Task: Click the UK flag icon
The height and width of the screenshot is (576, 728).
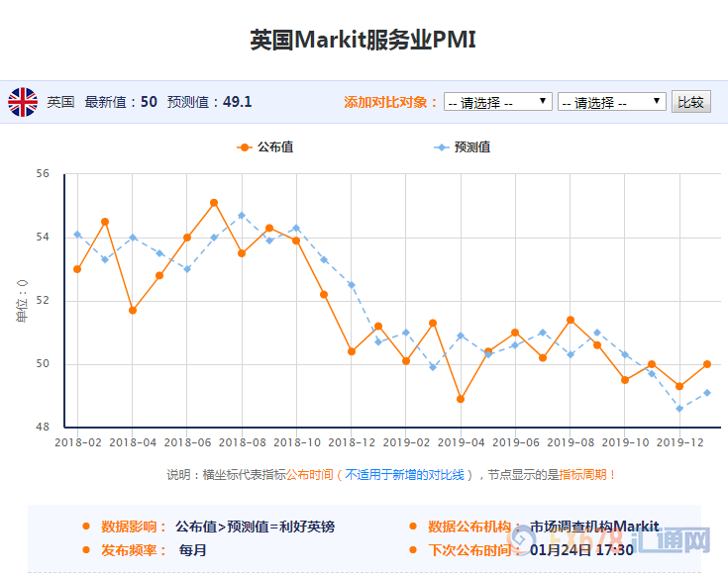Action: (x=22, y=102)
